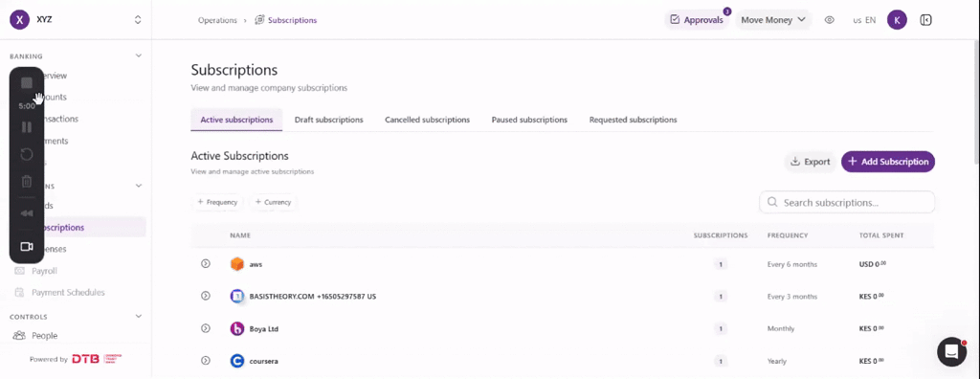
Task: Click the recorder drawing effects icon
Action: pos(26,213)
